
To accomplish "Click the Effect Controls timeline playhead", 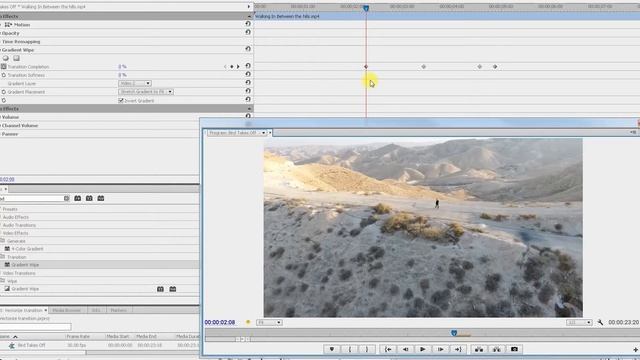I will point(366,8).
